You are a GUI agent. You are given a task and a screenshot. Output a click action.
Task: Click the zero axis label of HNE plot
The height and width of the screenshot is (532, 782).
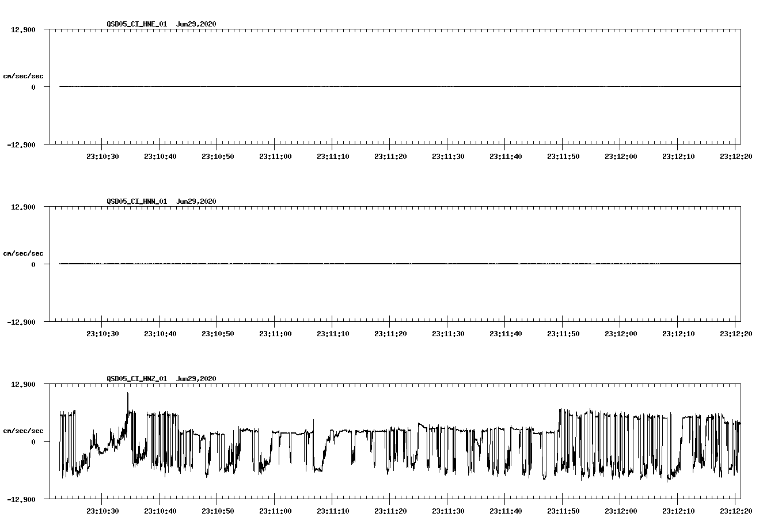pyautogui.click(x=33, y=87)
